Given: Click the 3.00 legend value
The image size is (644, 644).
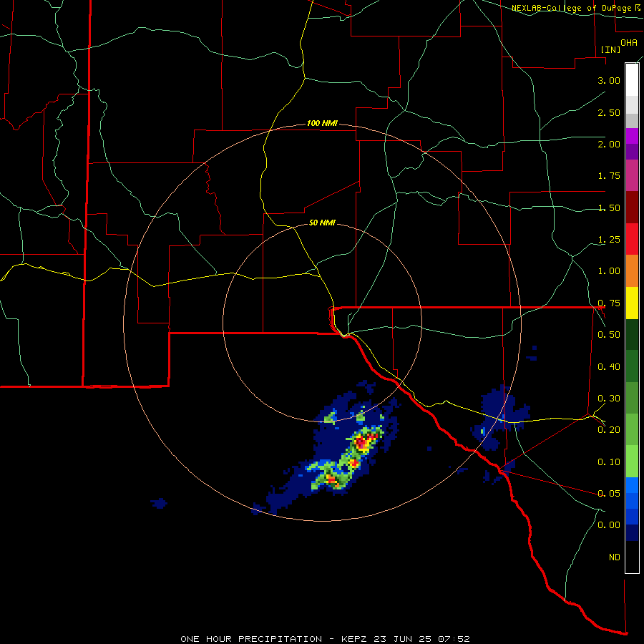Looking at the screenshot, I should [609, 80].
